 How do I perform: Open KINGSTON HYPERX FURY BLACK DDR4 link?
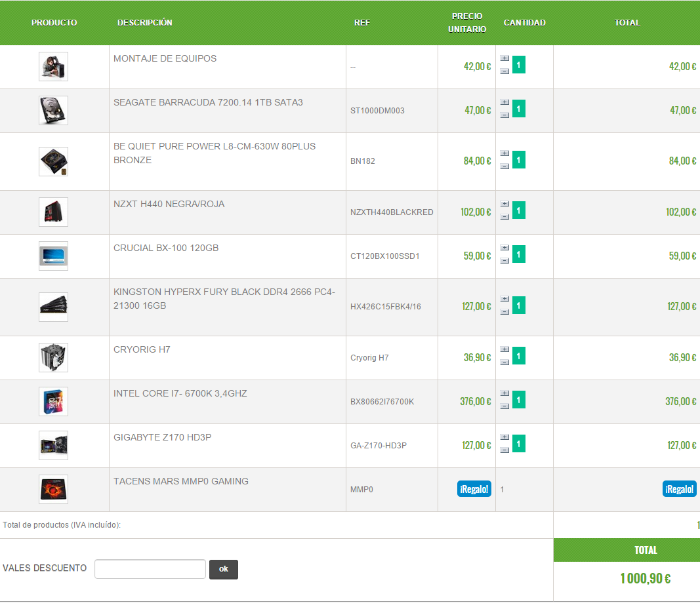(224, 299)
